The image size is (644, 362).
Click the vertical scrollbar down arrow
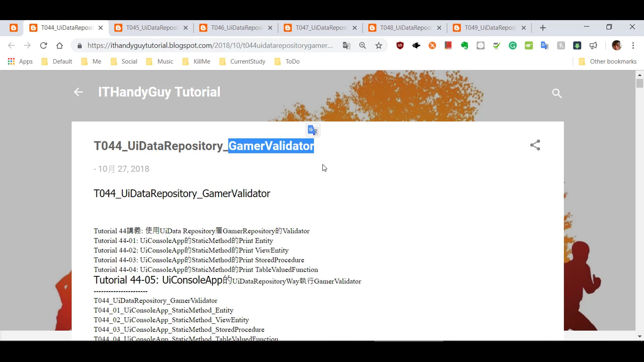click(639, 336)
